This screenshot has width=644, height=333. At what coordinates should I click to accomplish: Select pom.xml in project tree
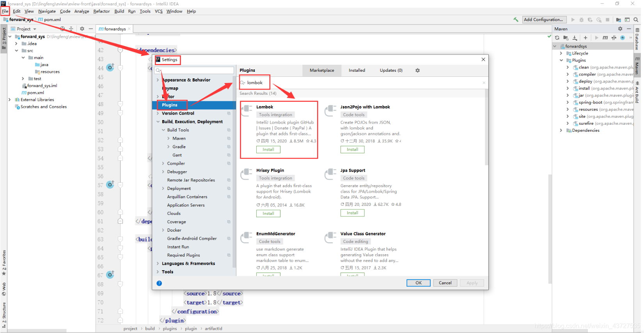(x=35, y=93)
